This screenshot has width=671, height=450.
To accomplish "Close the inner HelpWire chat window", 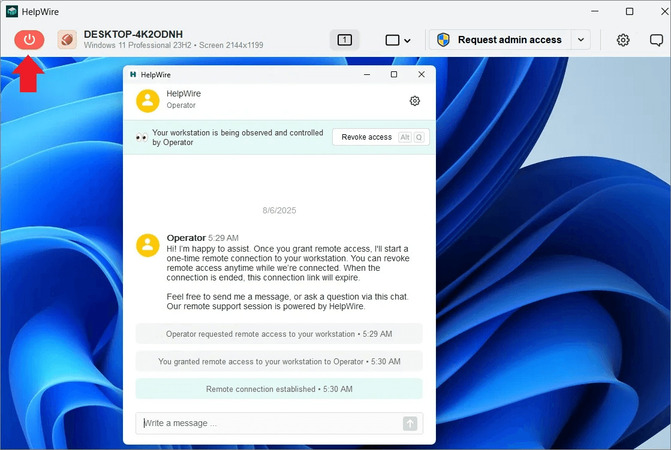I will pyautogui.click(x=421, y=74).
